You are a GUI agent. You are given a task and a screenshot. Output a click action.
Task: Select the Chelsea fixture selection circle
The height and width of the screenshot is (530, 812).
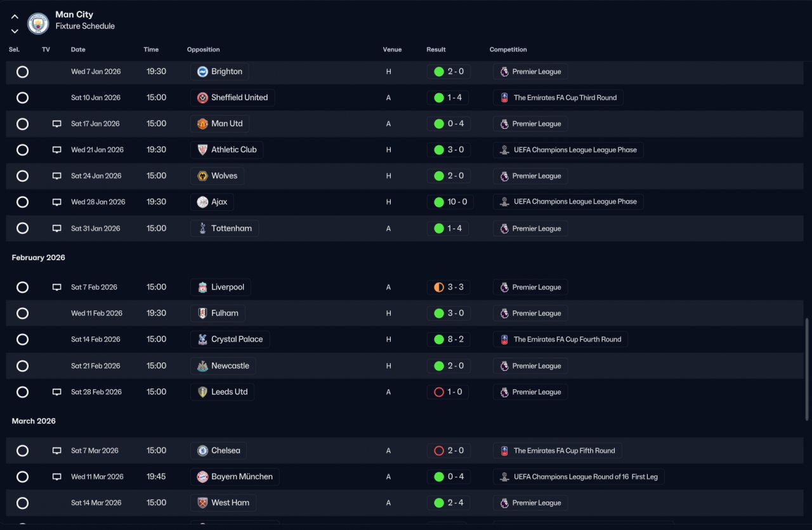[x=22, y=451]
